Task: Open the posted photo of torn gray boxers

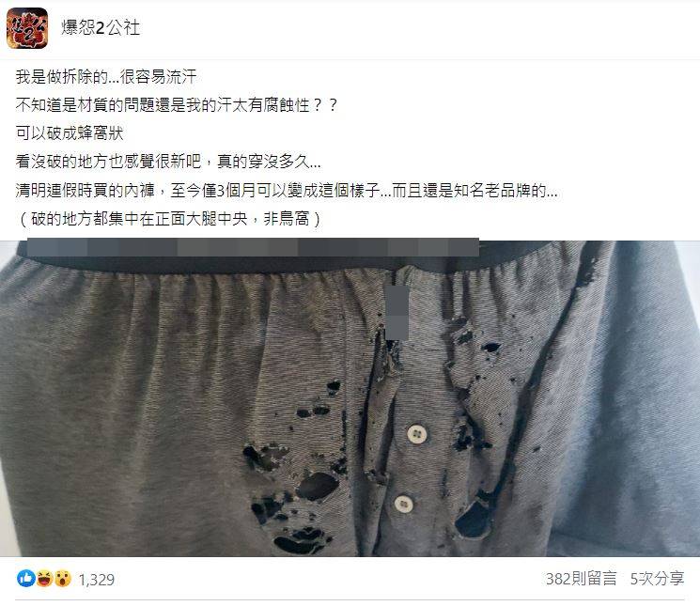Action: coord(350,398)
